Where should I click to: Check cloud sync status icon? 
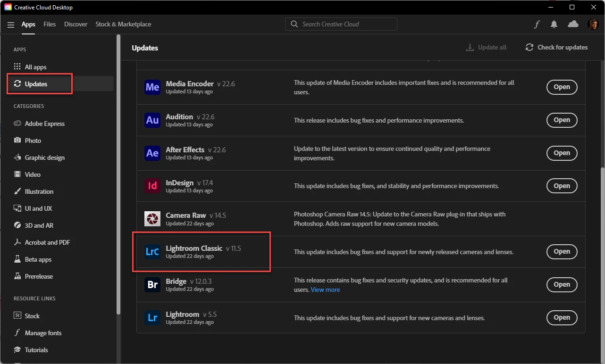(573, 24)
